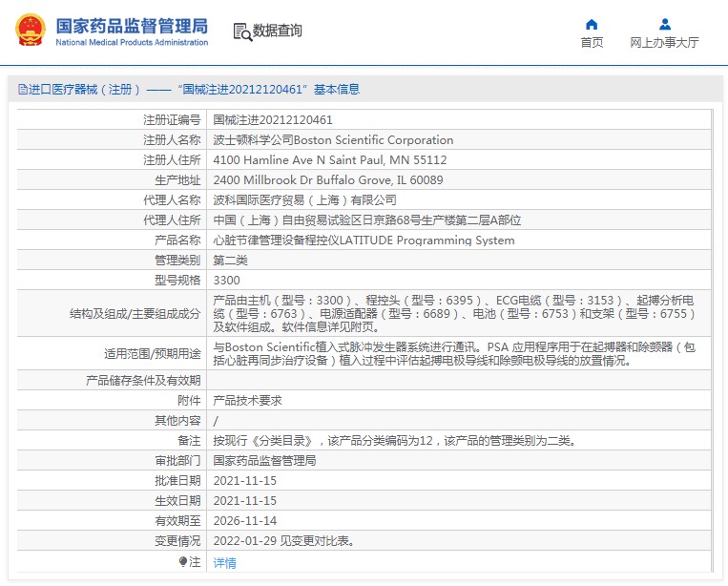Click the 审批部门 row label
Viewport: 728px width, 586px height.
pos(177,461)
